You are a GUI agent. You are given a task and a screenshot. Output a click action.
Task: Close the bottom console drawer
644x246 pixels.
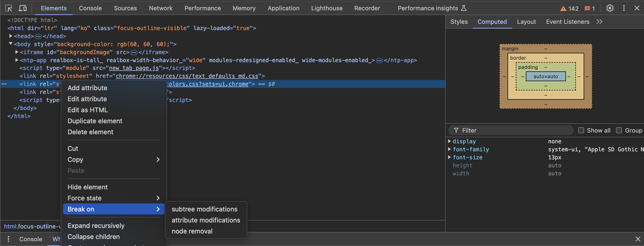pos(638,239)
